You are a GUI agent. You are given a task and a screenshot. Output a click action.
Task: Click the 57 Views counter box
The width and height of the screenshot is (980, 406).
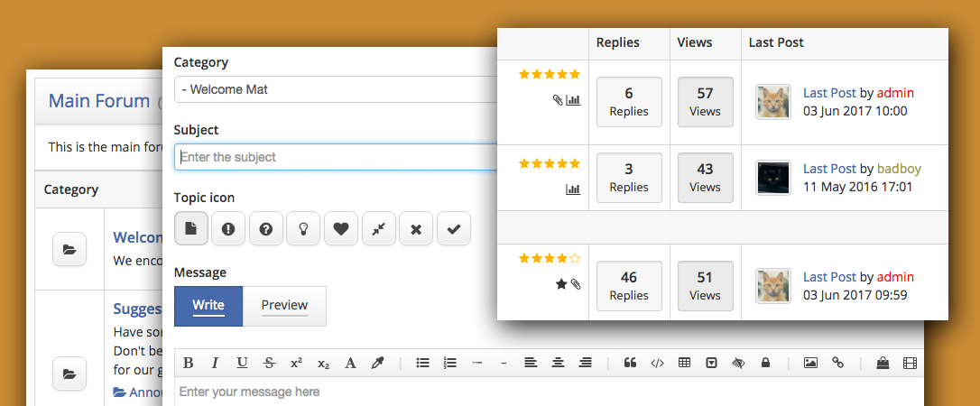(705, 102)
